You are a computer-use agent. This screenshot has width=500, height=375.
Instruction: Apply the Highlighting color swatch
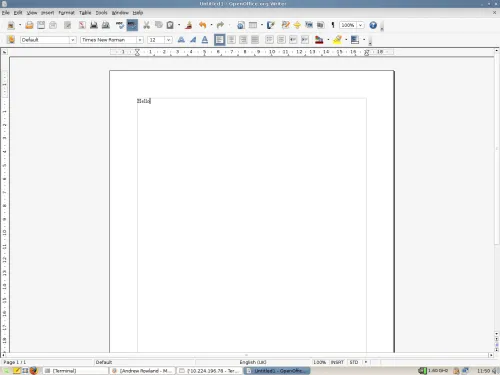click(x=337, y=40)
